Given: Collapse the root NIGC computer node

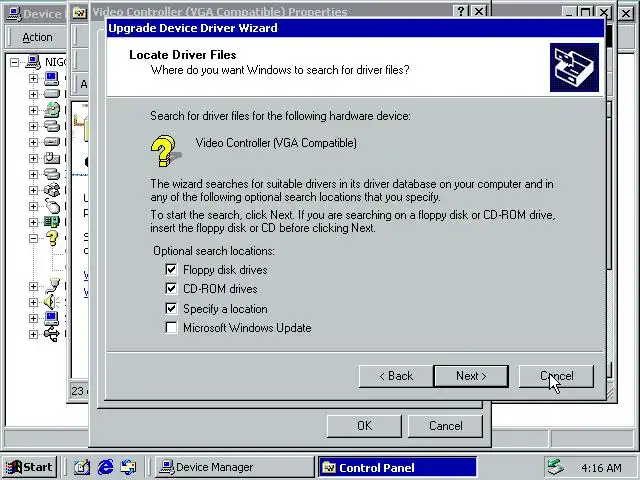Looking at the screenshot, I should pos(15,62).
